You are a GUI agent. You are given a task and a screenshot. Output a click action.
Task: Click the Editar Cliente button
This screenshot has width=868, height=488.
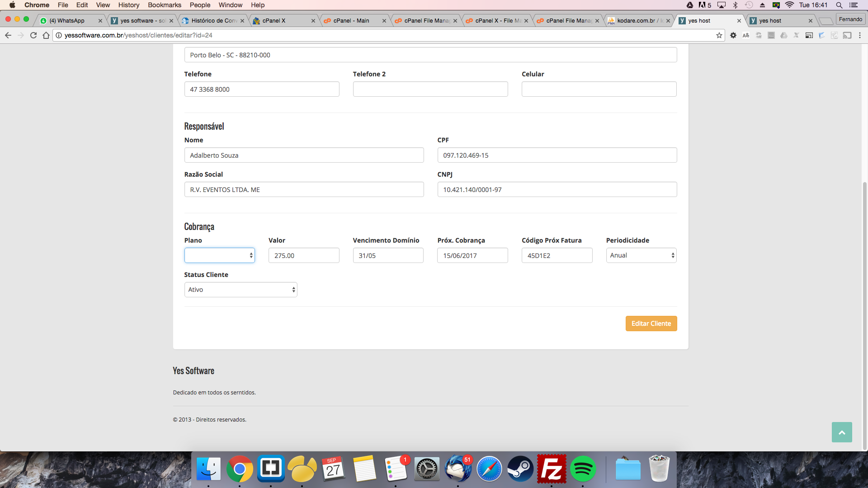pos(651,324)
